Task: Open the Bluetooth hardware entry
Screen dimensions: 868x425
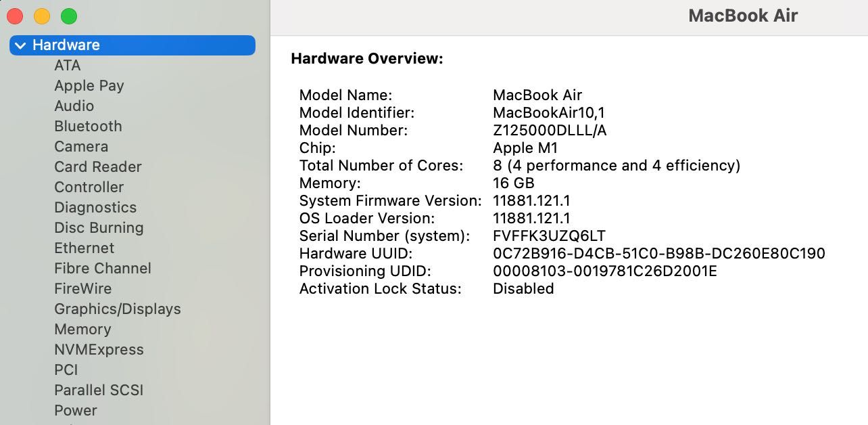Action: click(x=89, y=127)
